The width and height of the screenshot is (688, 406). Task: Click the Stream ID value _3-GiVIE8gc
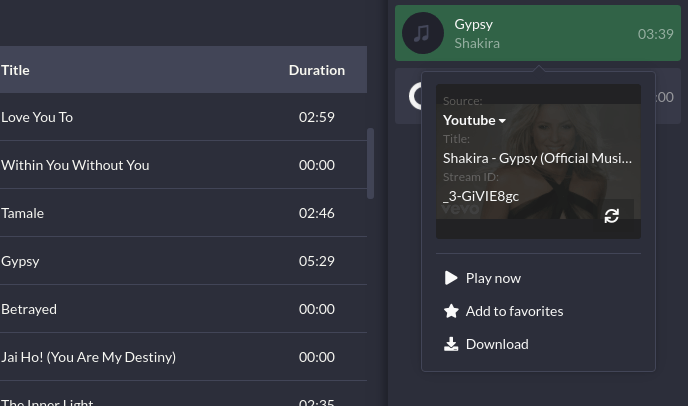click(x=481, y=196)
